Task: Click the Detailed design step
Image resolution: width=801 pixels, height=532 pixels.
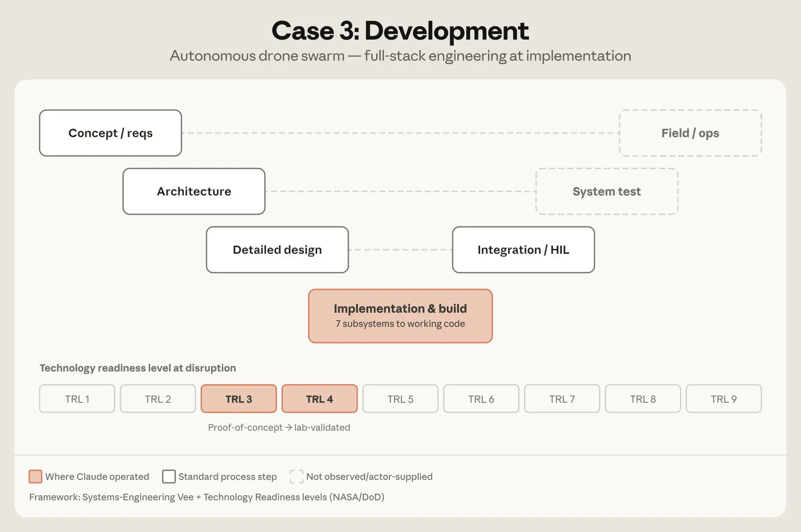Action: coord(277,250)
